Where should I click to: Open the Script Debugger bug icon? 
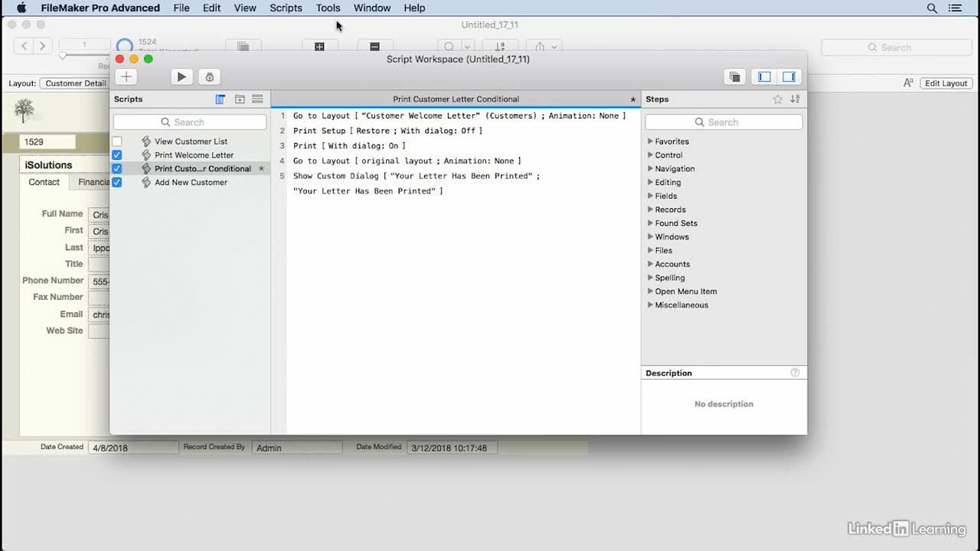coord(210,77)
